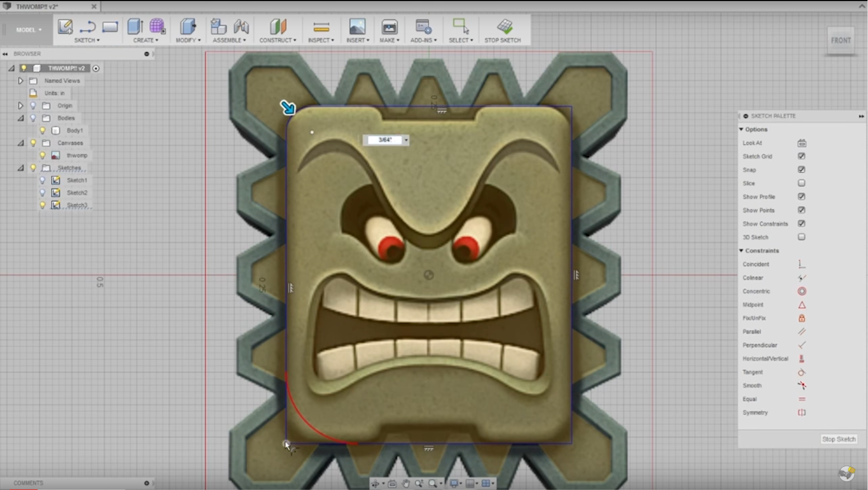
Task: Click the Look At icon in Sketch Palette
Action: [802, 143]
